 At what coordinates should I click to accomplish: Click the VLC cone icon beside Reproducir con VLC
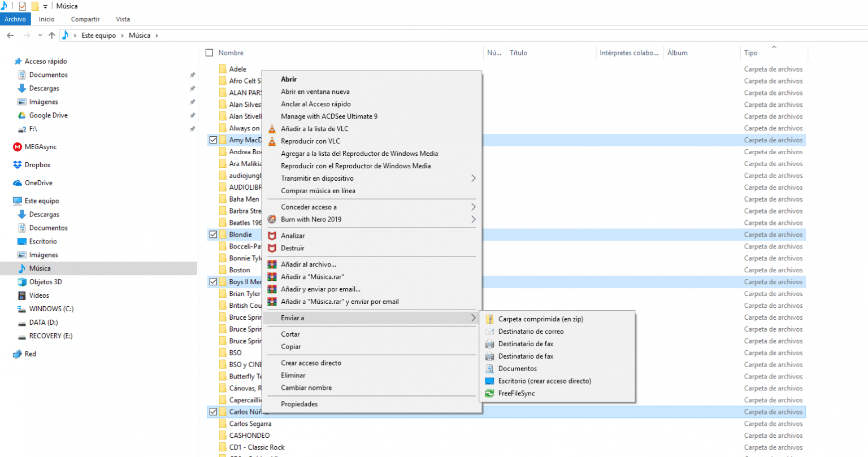(272, 141)
